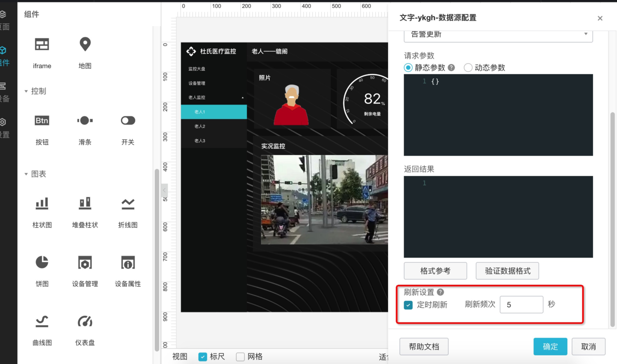617x364 pixels.
Task: Close the 数据源配置 dialog
Action: 600,18
